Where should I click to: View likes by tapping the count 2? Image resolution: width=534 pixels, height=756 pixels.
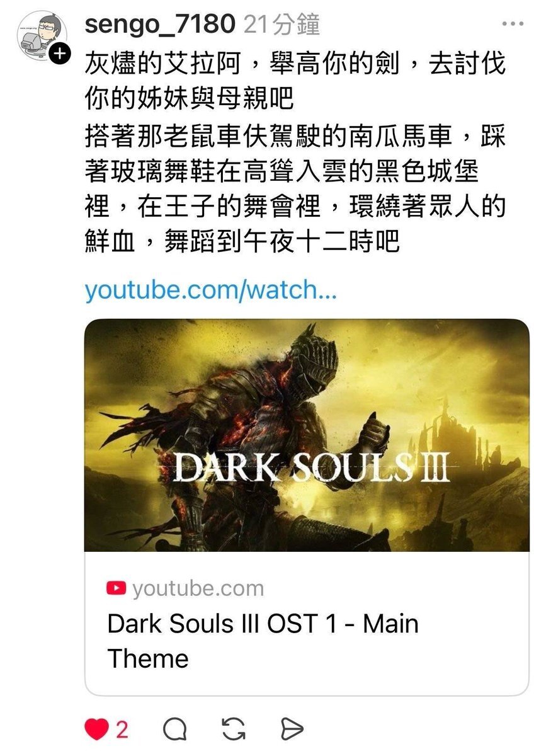point(122,730)
